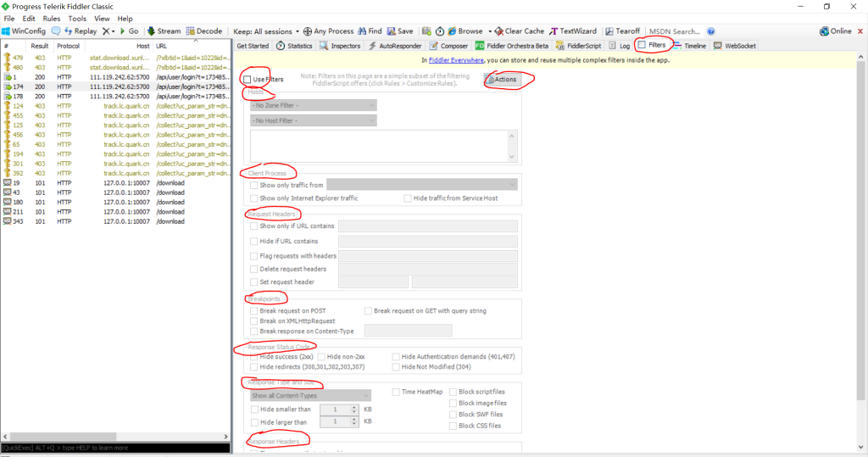Open Show all Content-Types dropdown
Screen dimensions: 868x457
(x=310, y=395)
